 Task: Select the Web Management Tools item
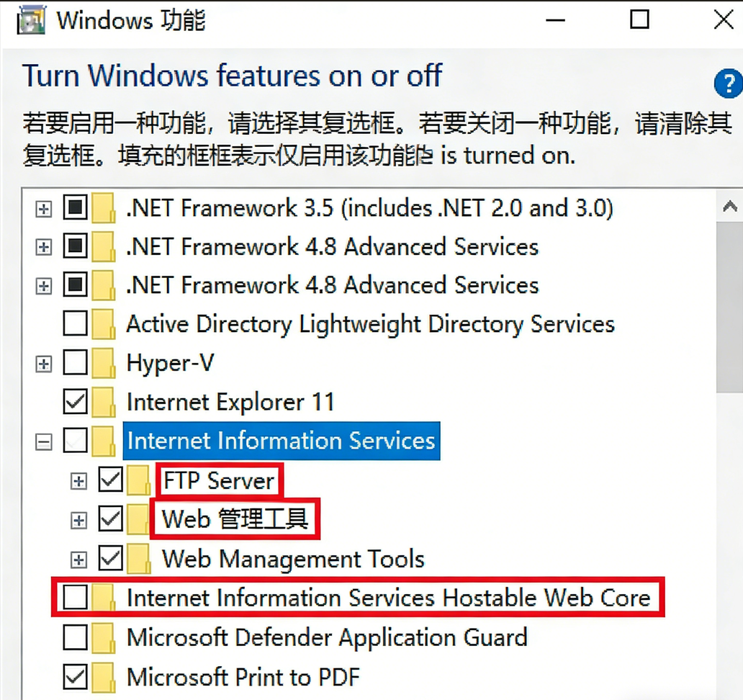293,559
